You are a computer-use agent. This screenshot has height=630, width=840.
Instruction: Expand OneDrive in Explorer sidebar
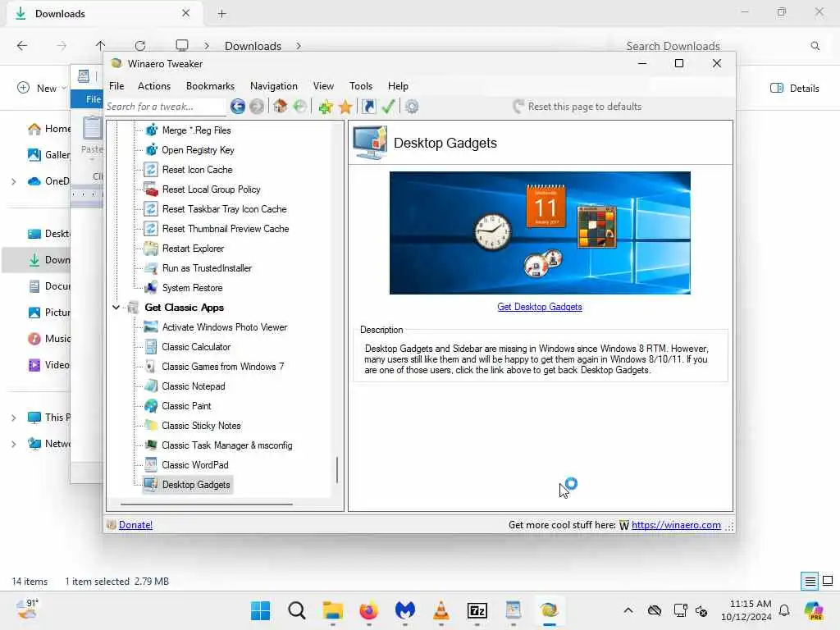click(13, 181)
